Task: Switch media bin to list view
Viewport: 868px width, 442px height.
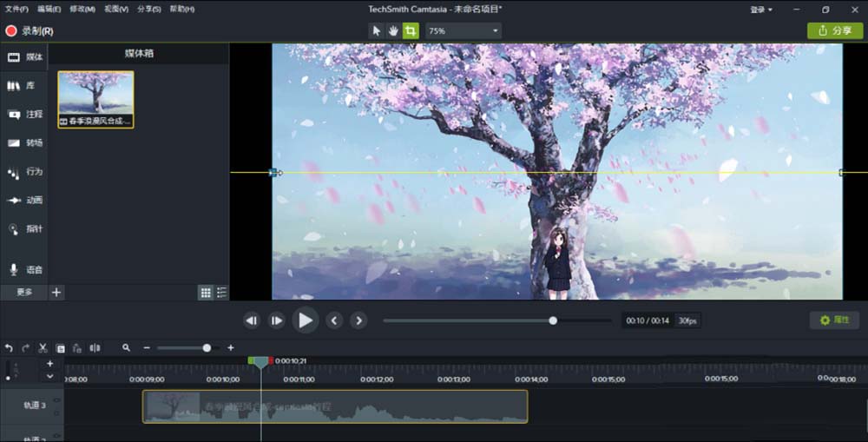Action: 221,293
